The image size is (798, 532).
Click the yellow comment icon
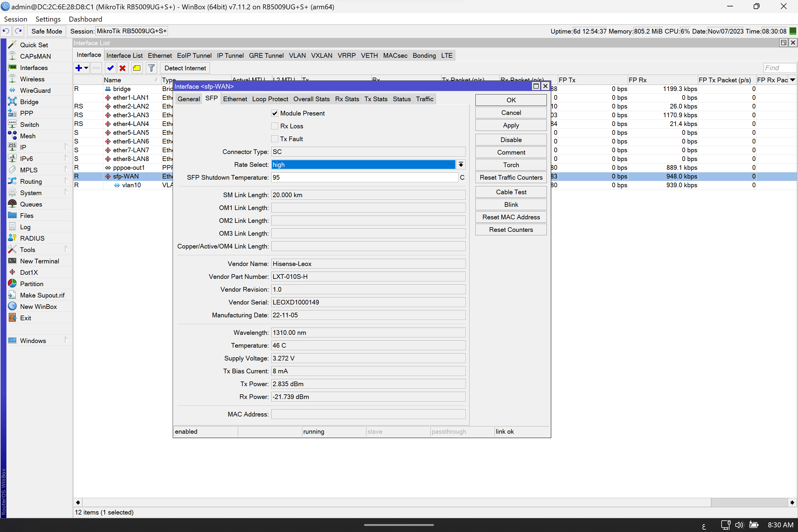click(x=137, y=68)
